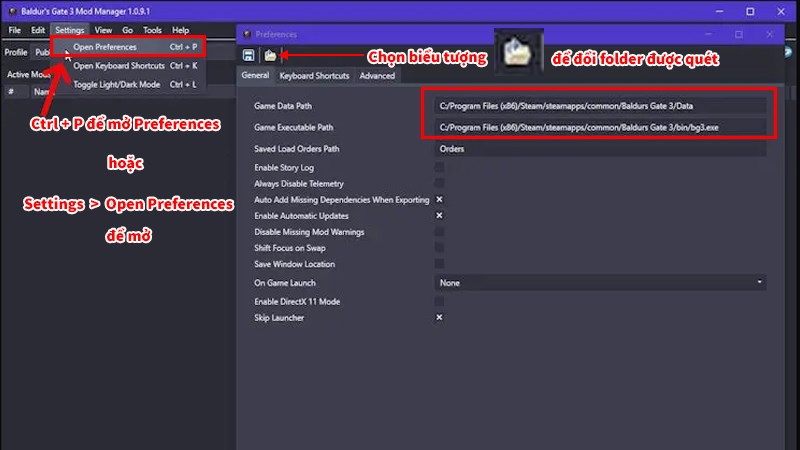Switch to the General tab
Screen dimensions: 800x450
[255, 76]
